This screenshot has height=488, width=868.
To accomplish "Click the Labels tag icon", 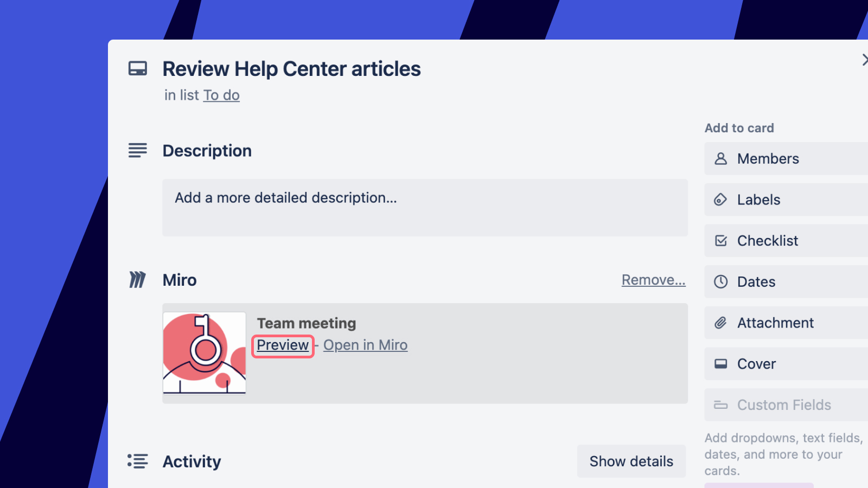I will pyautogui.click(x=720, y=200).
